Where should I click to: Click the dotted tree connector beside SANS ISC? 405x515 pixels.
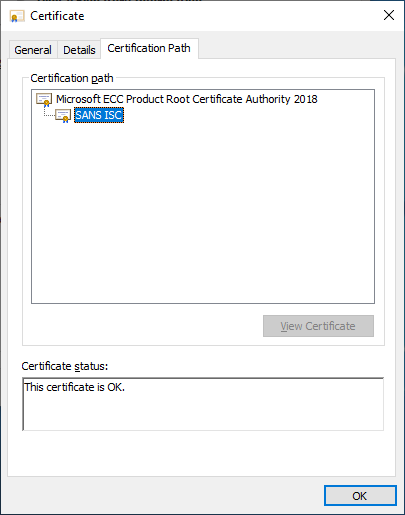(49, 112)
